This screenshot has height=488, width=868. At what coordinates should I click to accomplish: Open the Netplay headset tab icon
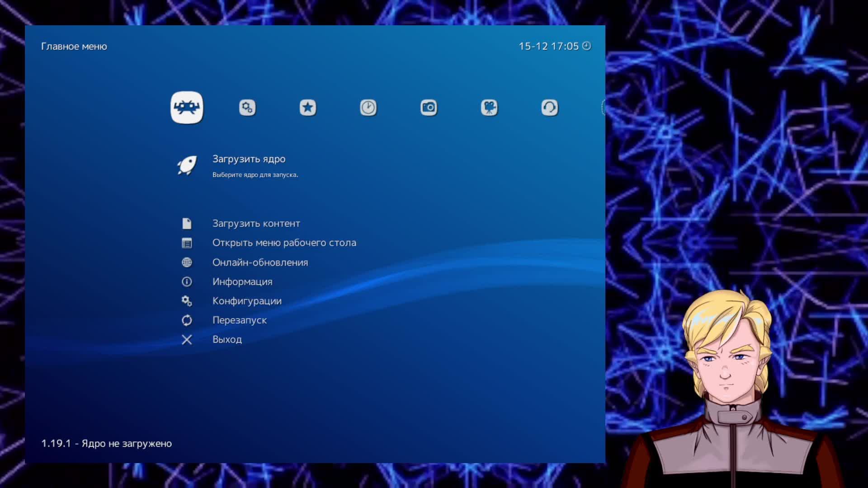(x=549, y=108)
